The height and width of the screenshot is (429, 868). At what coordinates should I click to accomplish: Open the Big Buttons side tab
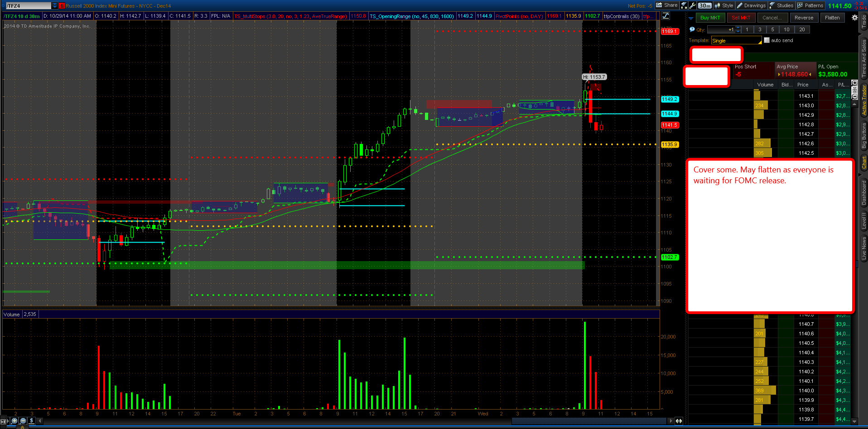(x=863, y=136)
